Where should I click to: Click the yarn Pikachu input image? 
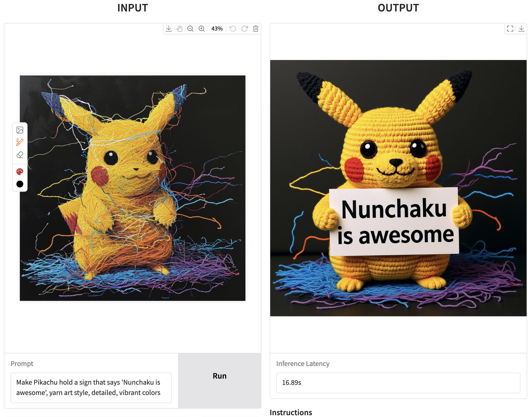pos(132,188)
